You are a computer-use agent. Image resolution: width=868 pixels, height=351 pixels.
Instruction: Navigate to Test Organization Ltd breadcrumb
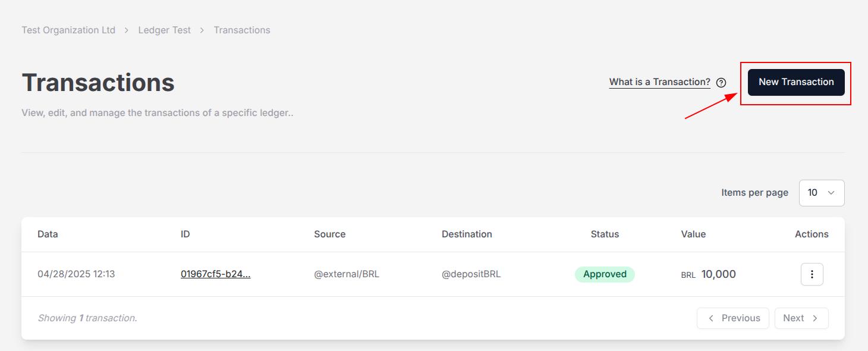[x=68, y=30]
